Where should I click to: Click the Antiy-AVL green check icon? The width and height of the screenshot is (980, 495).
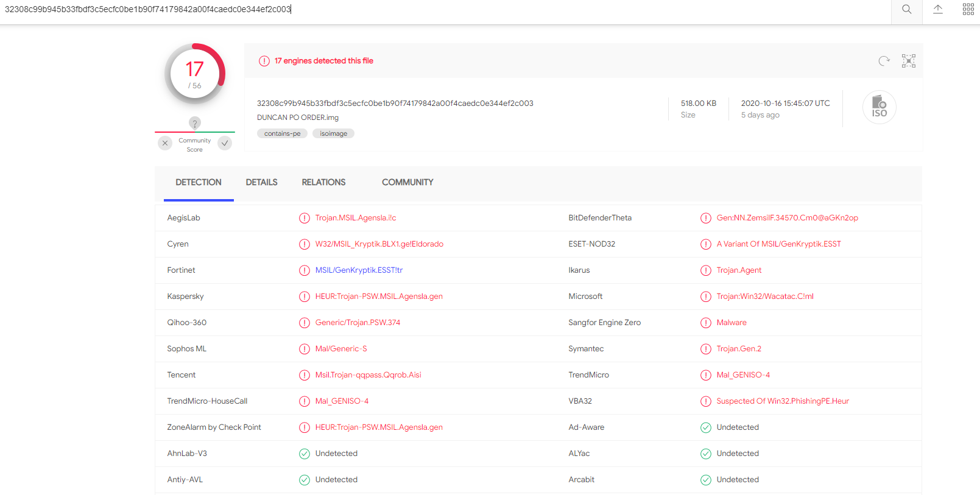click(x=305, y=480)
